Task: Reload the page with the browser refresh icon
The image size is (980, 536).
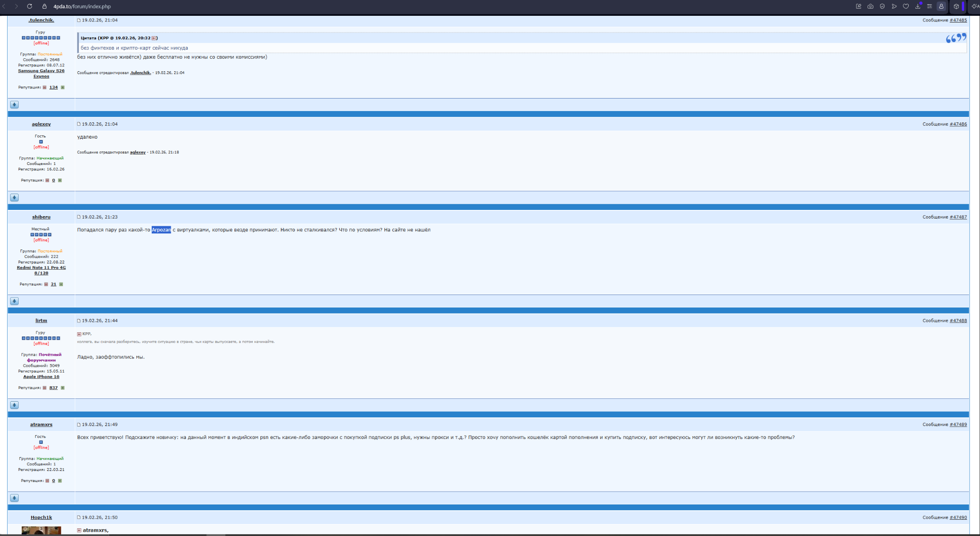Action: click(30, 6)
